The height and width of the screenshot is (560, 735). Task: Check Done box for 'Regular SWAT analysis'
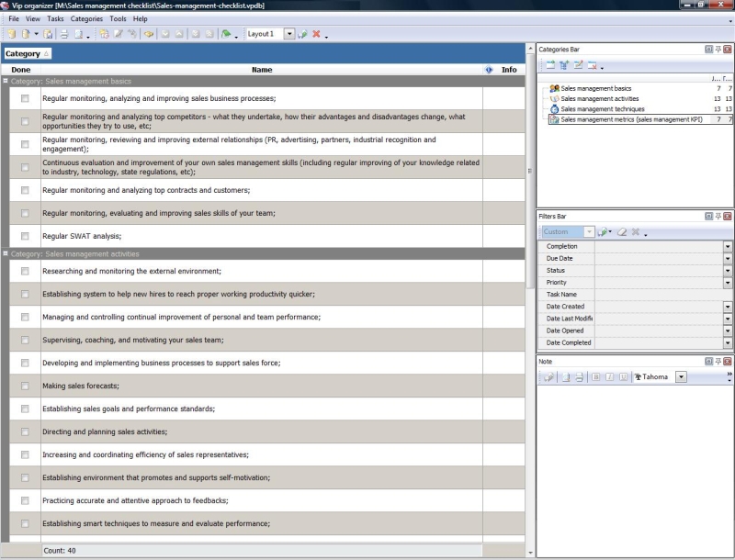pos(25,236)
